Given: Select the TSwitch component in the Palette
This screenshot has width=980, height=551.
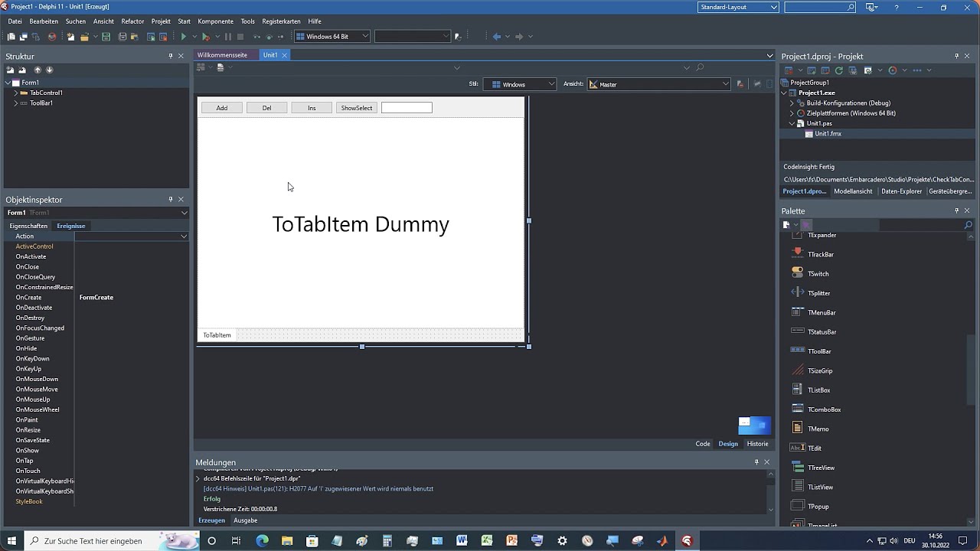Looking at the screenshot, I should click(818, 274).
